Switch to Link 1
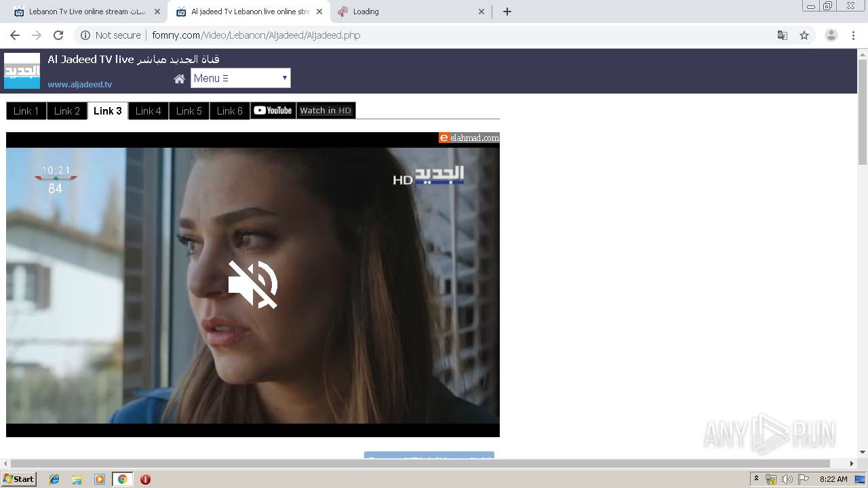Image resolution: width=868 pixels, height=488 pixels. 26,110
